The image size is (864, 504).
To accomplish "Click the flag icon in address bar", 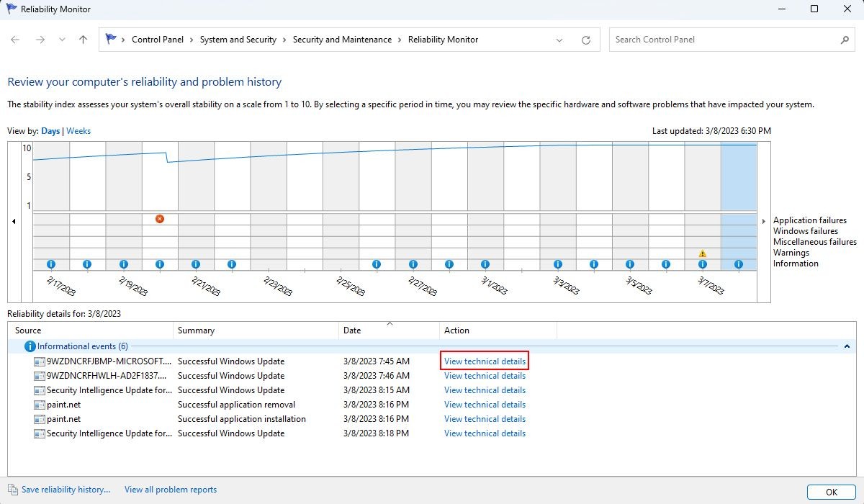I will [x=111, y=40].
